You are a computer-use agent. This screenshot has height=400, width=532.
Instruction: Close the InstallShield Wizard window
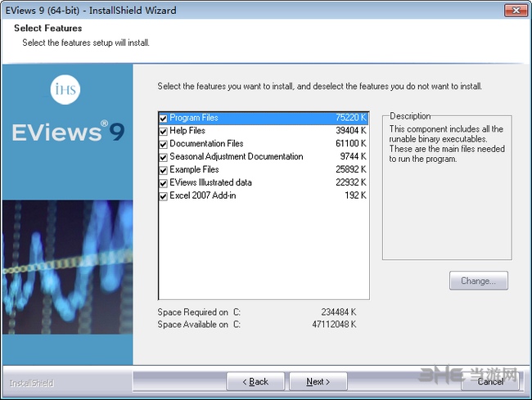[x=514, y=11]
